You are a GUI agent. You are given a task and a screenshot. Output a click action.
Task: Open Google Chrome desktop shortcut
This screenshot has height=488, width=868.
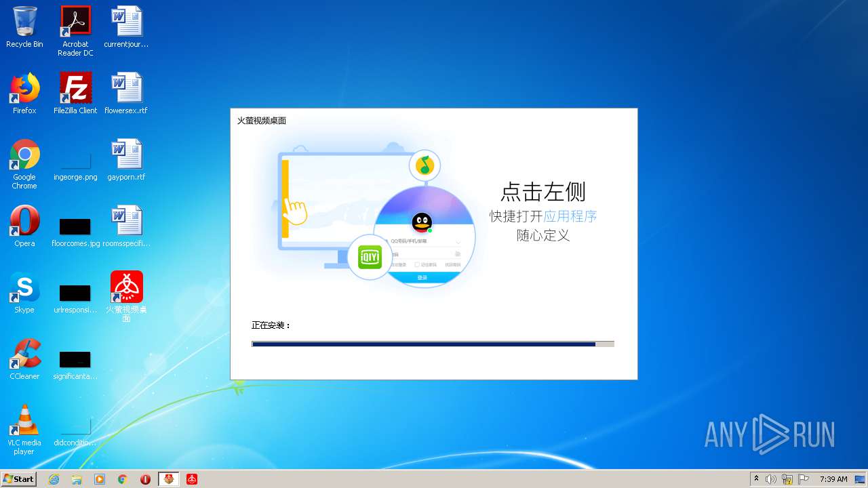[24, 164]
